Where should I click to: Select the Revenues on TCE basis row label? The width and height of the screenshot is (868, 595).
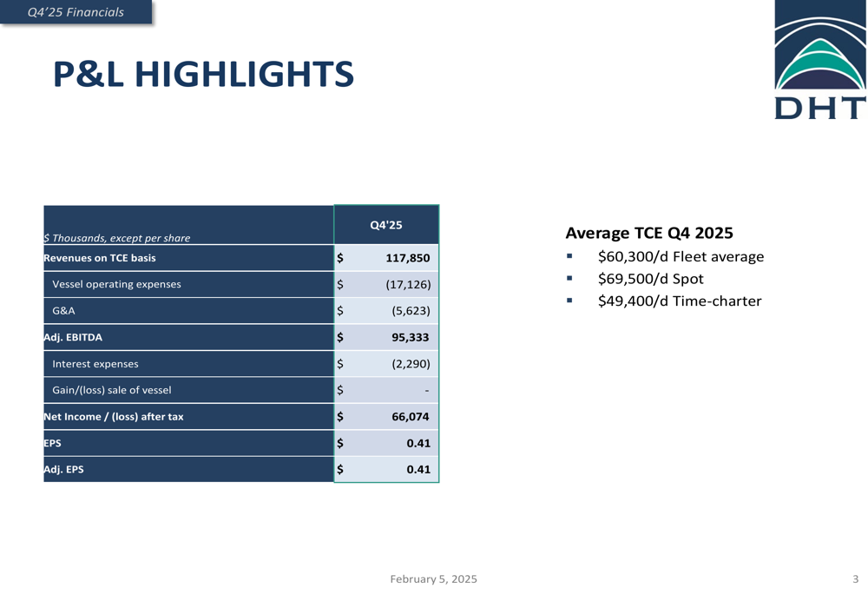coord(100,258)
